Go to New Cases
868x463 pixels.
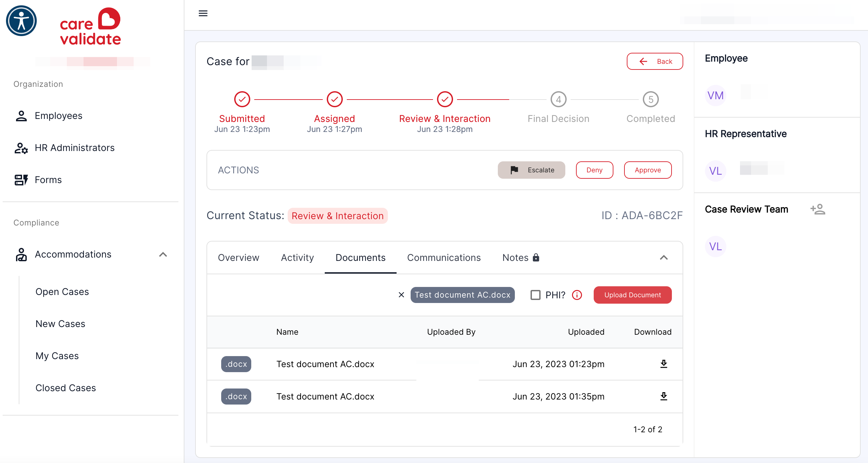(x=60, y=323)
